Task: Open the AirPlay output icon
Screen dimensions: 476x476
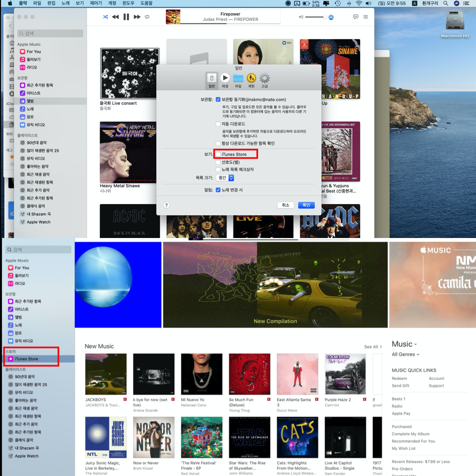Action: click(x=331, y=17)
